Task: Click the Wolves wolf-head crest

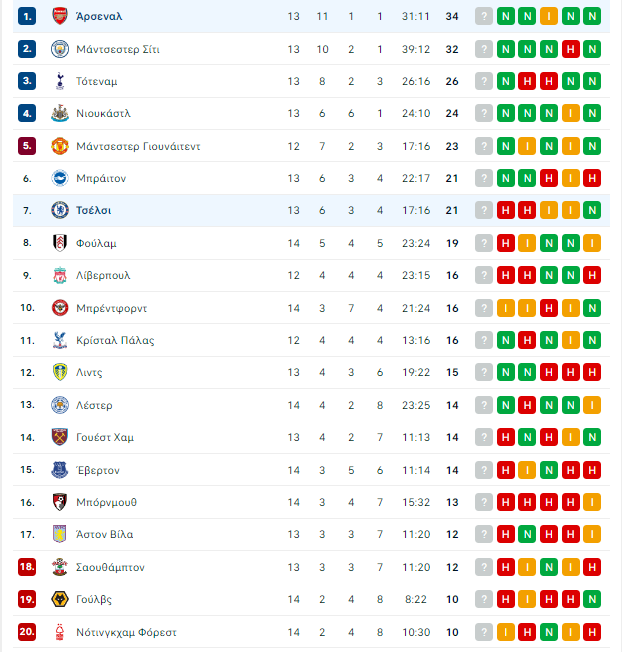Action: pos(60,599)
